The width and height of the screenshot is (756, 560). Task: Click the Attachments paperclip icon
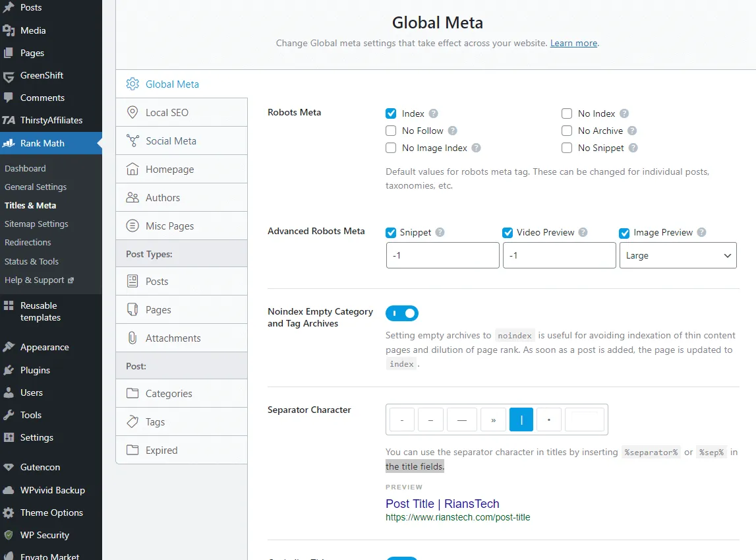[x=132, y=338]
